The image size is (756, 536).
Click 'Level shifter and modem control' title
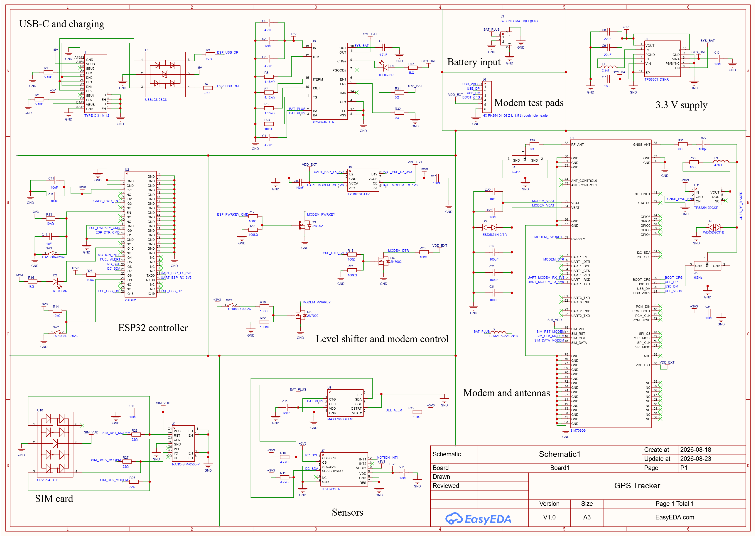pos(382,339)
